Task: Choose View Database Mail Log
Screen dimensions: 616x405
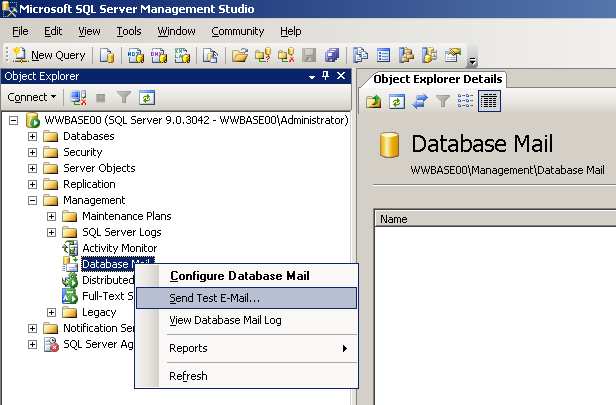Action: 246,320
